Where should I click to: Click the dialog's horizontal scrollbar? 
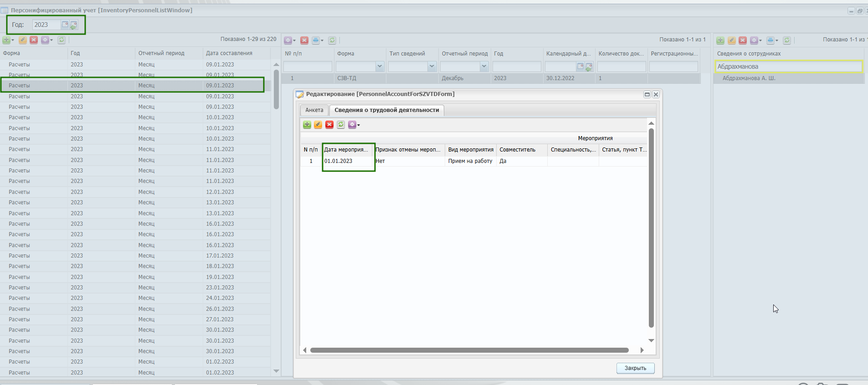coord(469,350)
